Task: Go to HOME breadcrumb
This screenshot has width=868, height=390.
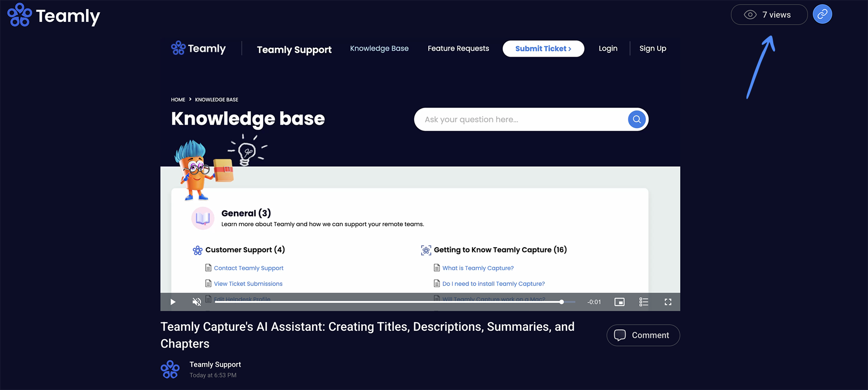Action: [178, 99]
